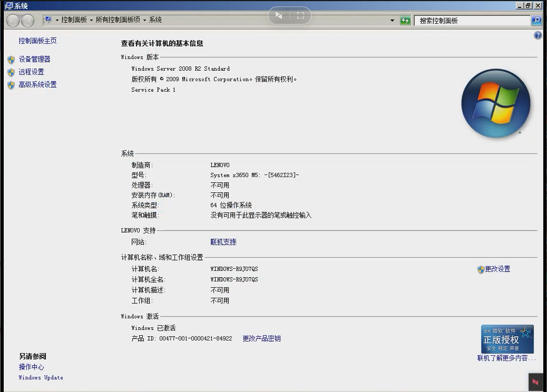Screen dimensions: 547x392
Task: Click model value System x3650 M5
Action: (x=255, y=175)
